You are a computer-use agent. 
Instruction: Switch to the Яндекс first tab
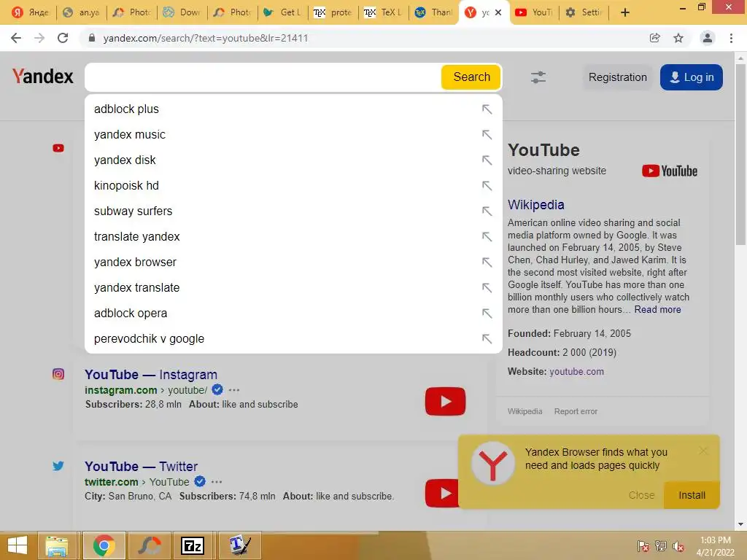tap(31, 12)
